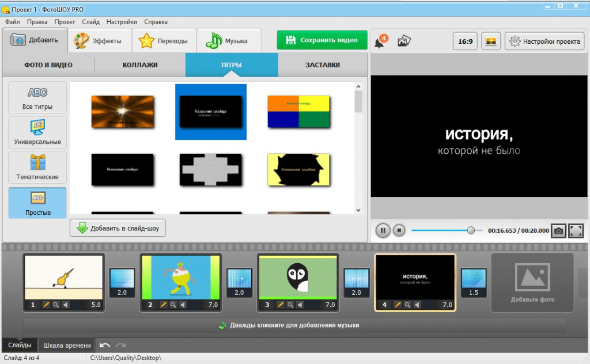This screenshot has height=364, width=590.
Task: Click the sound icon on slide 1
Action: coord(66,305)
